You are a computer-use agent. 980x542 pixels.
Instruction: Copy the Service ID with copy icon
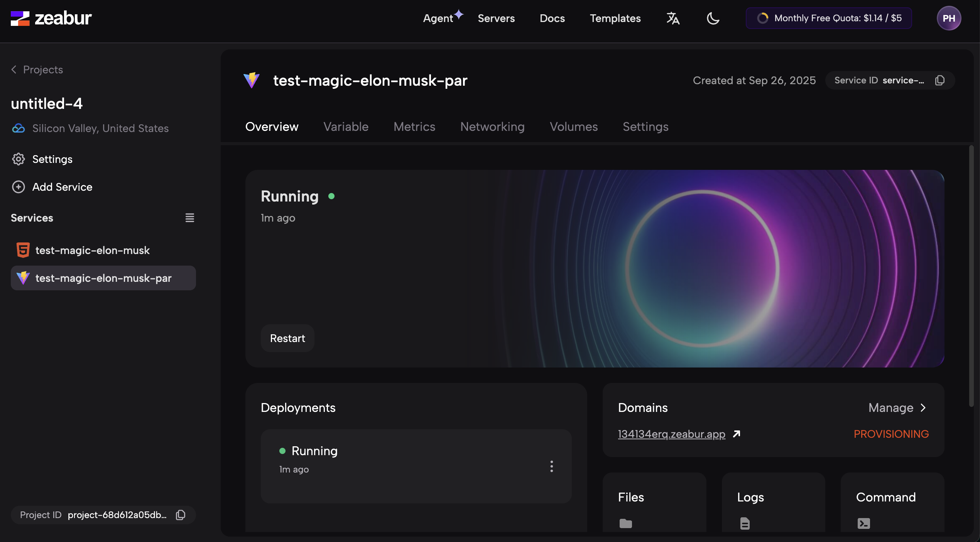[x=939, y=80]
